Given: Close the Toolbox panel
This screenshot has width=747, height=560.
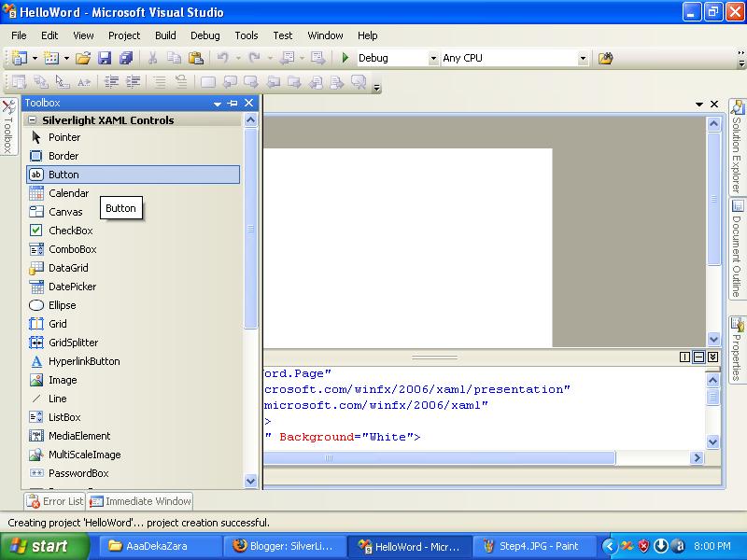Looking at the screenshot, I should [248, 103].
